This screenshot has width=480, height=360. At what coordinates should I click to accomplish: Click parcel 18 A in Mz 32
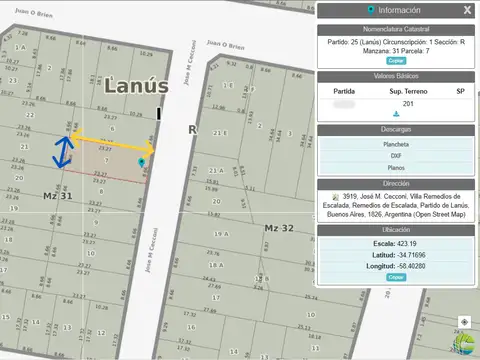click(216, 265)
